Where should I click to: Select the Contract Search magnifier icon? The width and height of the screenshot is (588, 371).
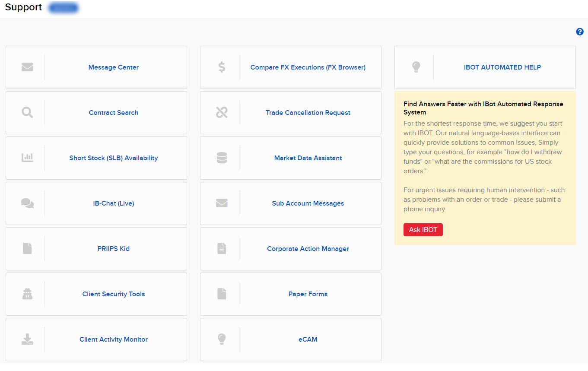point(28,112)
